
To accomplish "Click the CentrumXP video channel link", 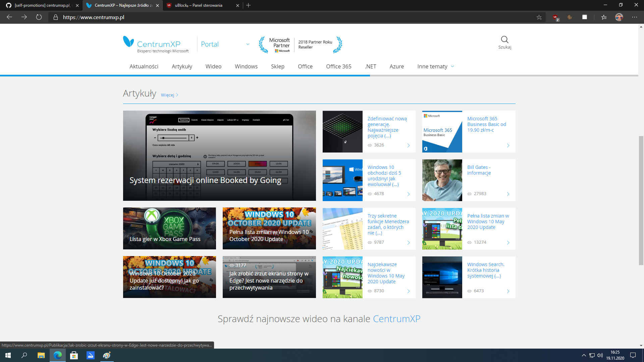I will (396, 319).
